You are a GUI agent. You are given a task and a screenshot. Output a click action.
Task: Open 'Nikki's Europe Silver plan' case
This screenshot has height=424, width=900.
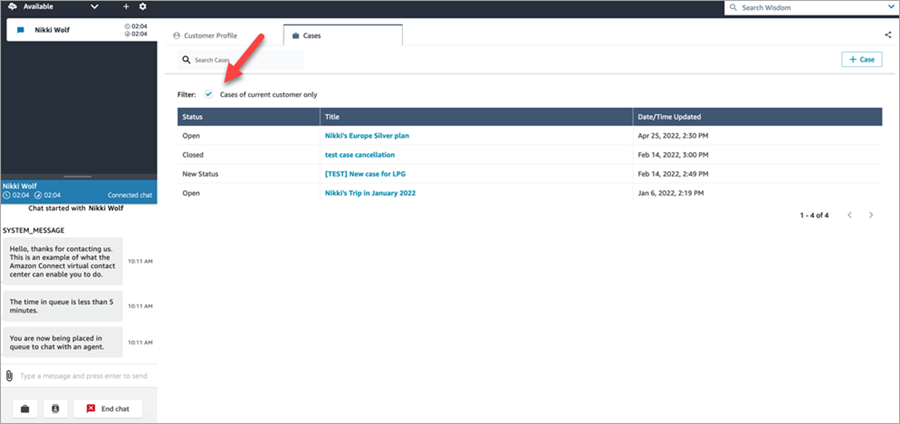coord(367,135)
